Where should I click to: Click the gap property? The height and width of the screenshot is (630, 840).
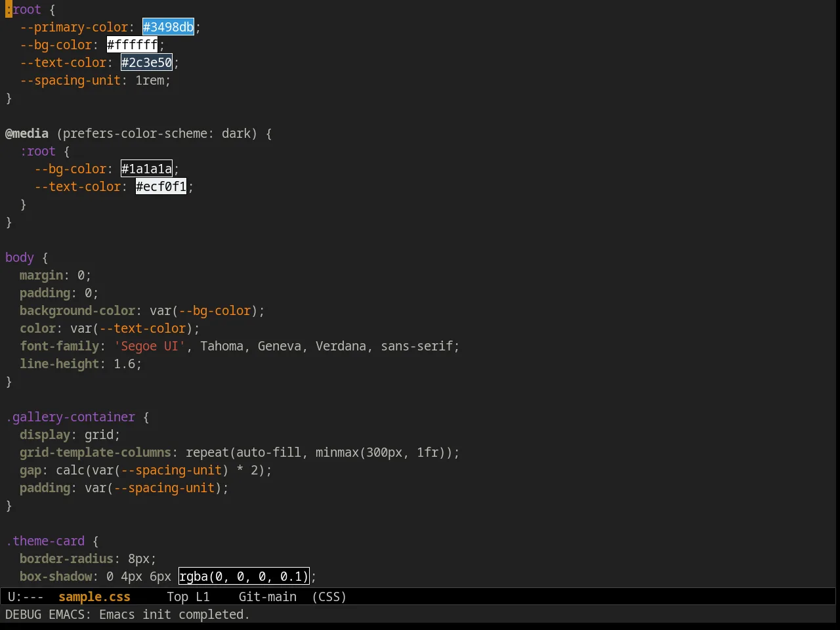click(31, 470)
